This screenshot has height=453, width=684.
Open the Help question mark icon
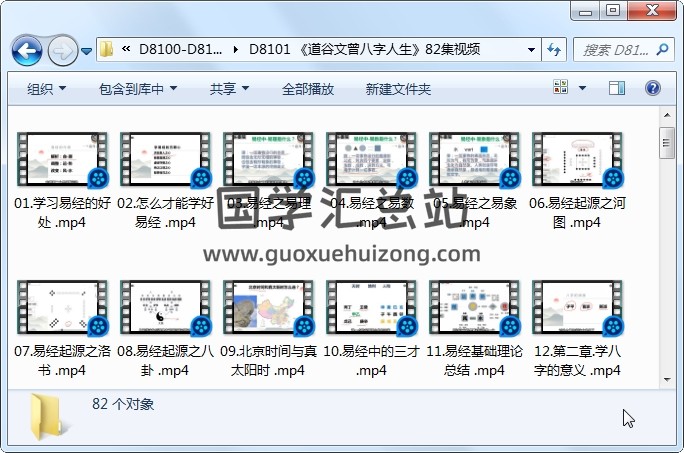(652, 89)
